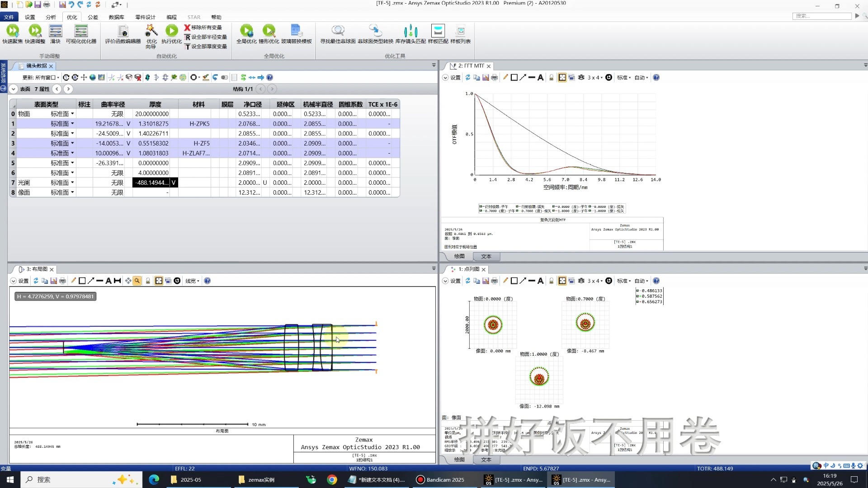The image size is (868, 488).
Task: Expand 设置 settings in FFT MTF window
Action: pyautogui.click(x=451, y=78)
